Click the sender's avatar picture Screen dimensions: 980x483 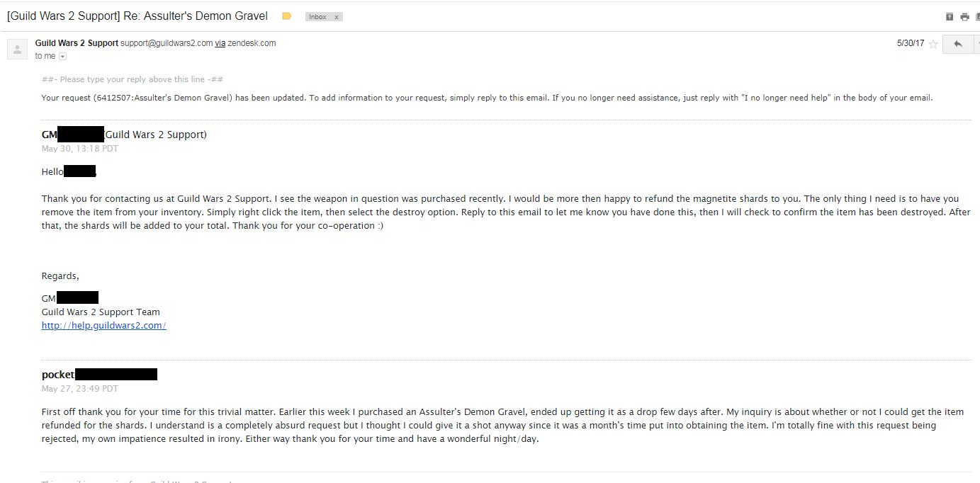17,49
